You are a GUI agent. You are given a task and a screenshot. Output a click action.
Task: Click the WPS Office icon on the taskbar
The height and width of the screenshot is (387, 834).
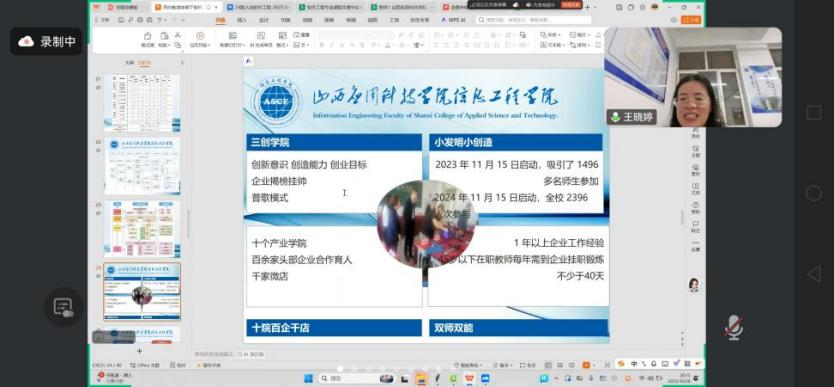click(x=469, y=378)
